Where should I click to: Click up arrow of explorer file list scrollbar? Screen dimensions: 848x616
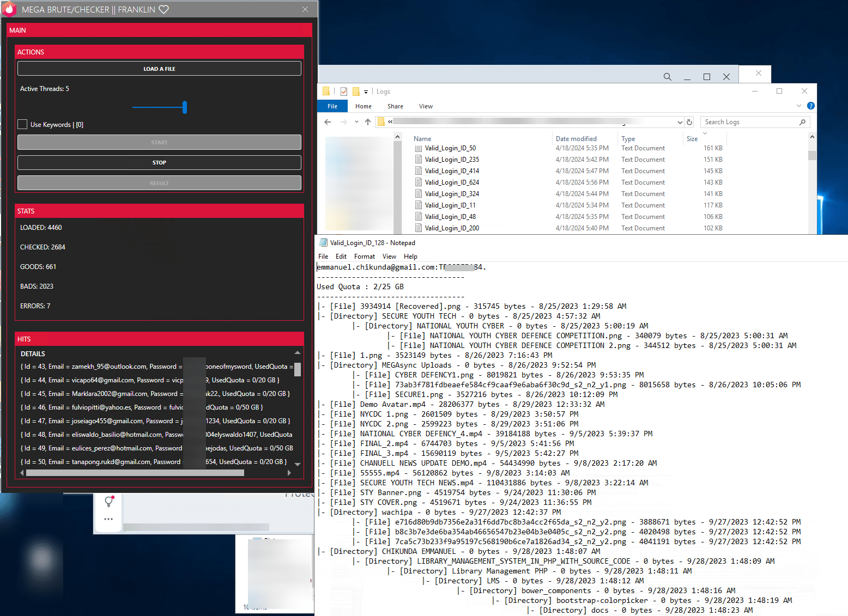point(812,137)
